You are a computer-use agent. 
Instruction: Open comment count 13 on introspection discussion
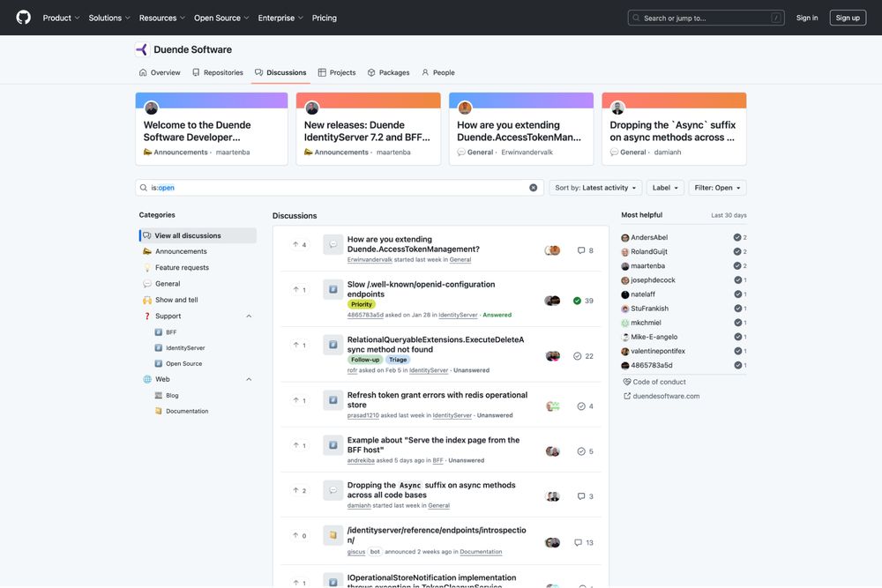(x=583, y=542)
